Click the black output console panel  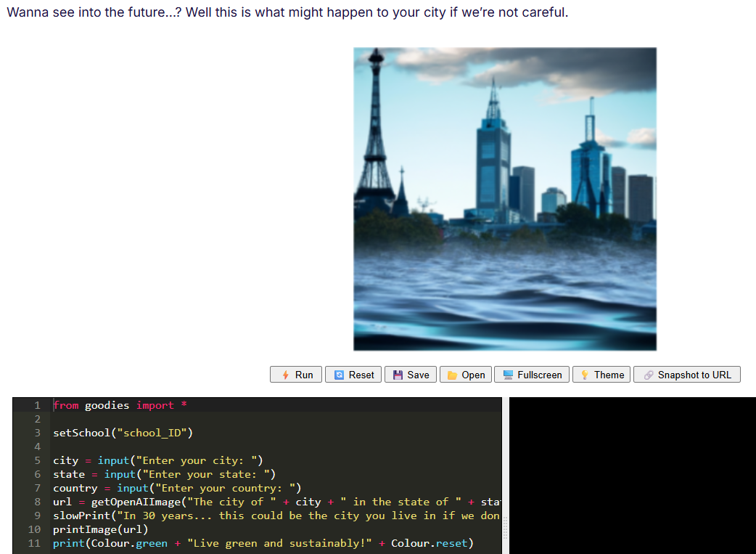[633, 476]
